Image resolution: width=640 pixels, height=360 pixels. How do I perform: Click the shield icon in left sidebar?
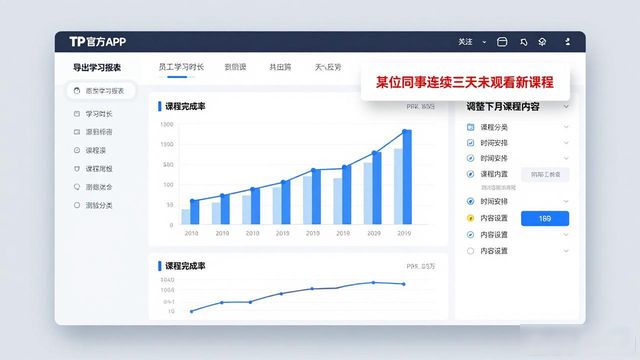coord(77,169)
